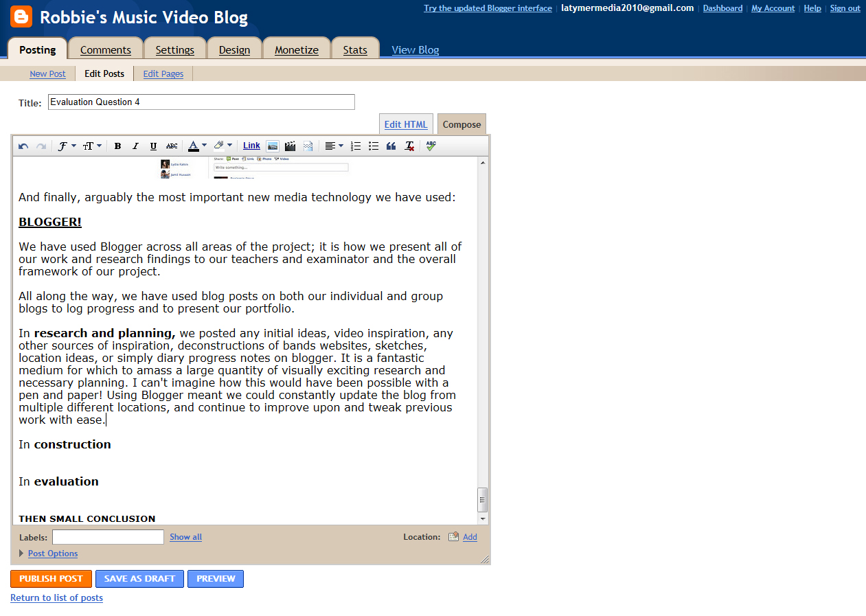866x616 pixels.
Task: Open the text background highlight color picker
Action: tap(223, 146)
